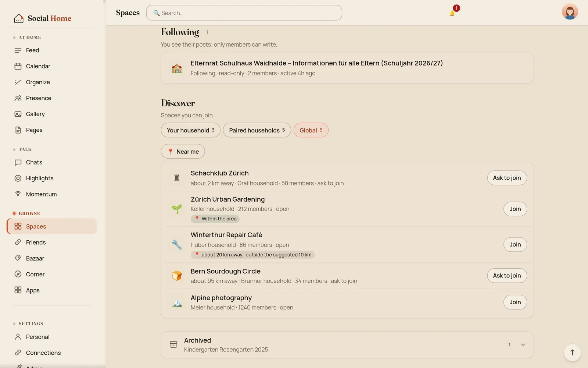Click Ask to join for Schachklub Zürich
The height and width of the screenshot is (368, 588).
507,178
